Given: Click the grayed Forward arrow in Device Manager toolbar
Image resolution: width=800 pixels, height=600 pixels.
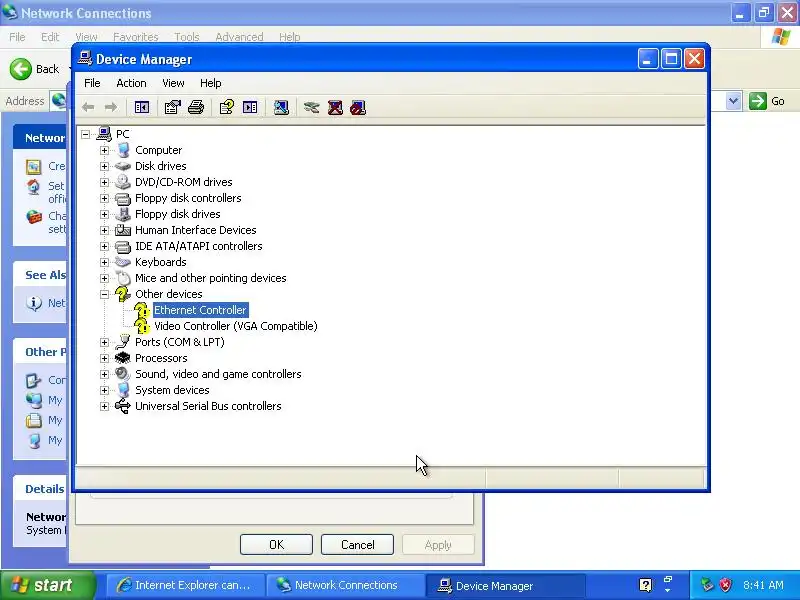Looking at the screenshot, I should (x=111, y=107).
